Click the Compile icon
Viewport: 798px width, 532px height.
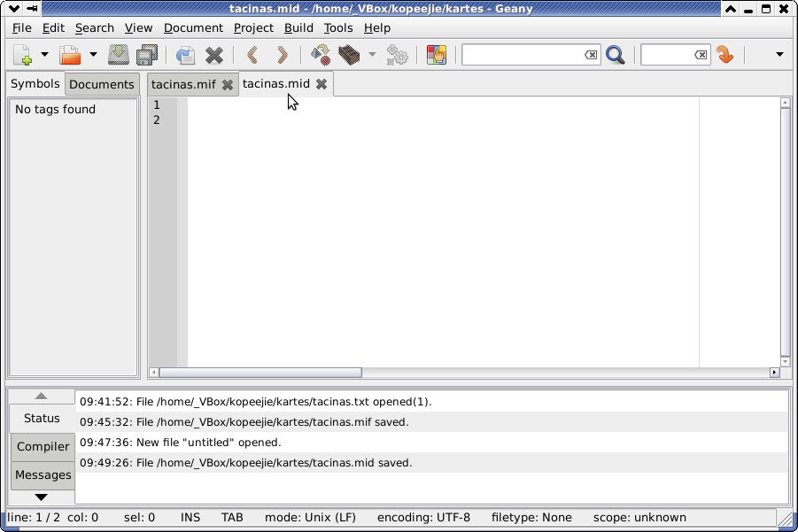tap(321, 55)
